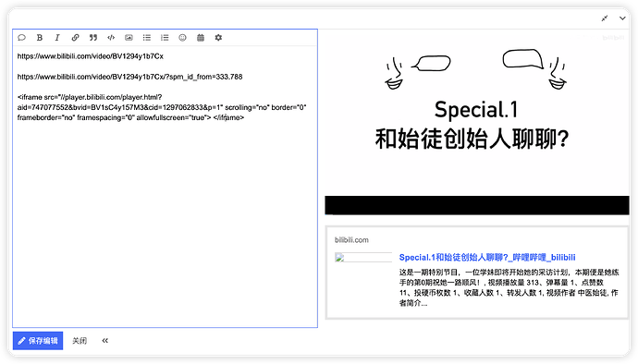Screen dimensions: 638x364
Task: Click the first bilibili URL line in editor
Action: pos(91,56)
